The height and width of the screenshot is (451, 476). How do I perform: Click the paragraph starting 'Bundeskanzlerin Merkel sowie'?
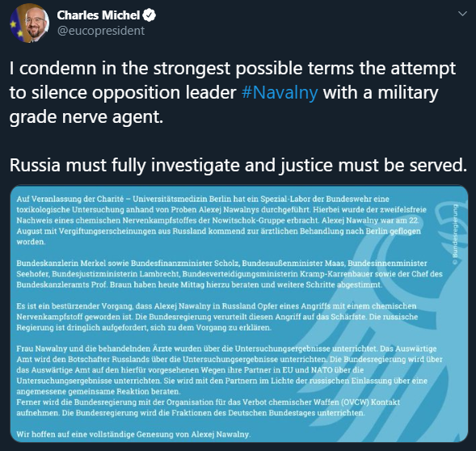tap(230, 274)
